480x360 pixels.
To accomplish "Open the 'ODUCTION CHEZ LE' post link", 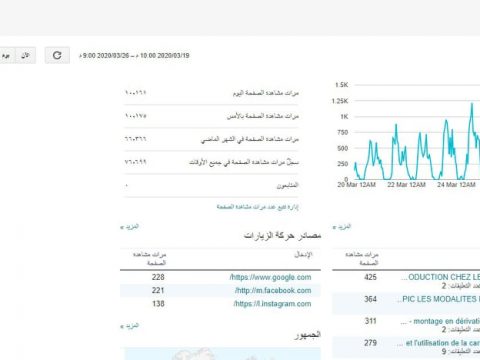I will point(440,277).
